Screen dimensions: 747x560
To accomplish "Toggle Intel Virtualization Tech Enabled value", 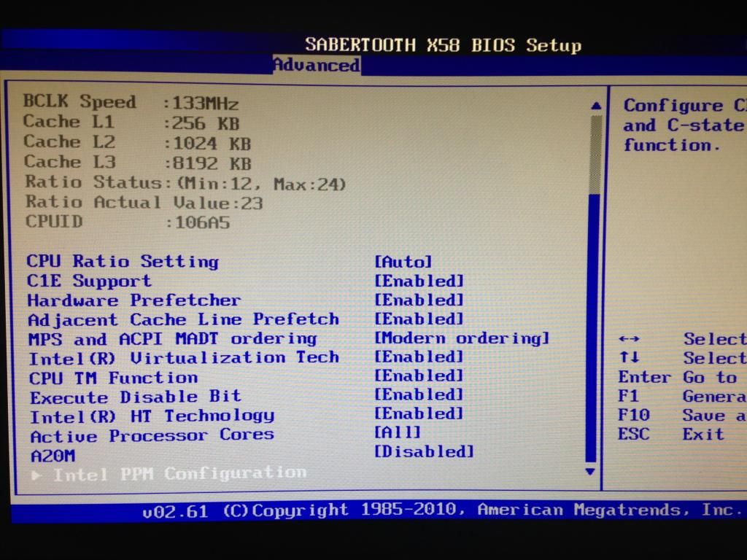I will click(x=419, y=357).
